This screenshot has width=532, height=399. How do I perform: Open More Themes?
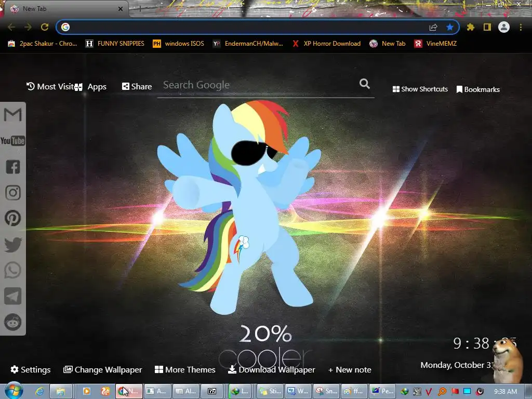pos(185,369)
